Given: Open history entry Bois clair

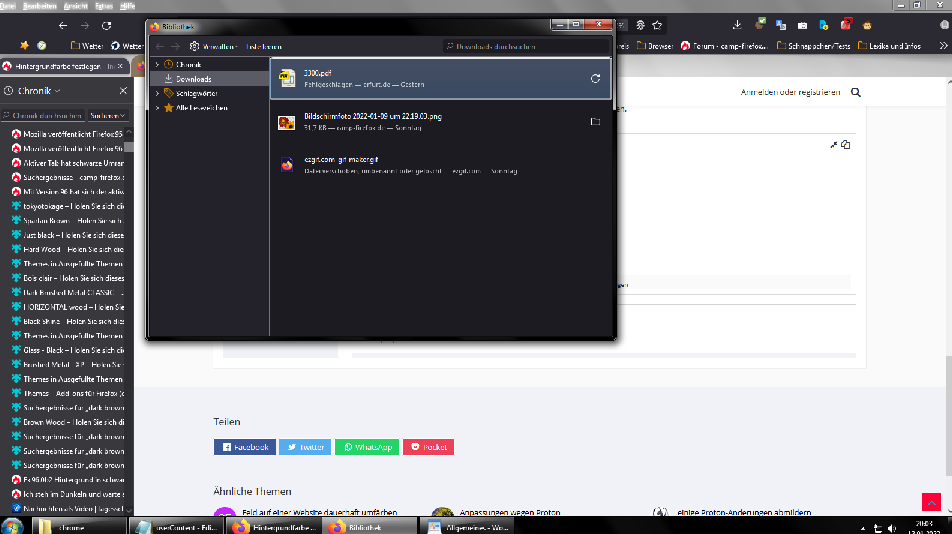Looking at the screenshot, I should (67, 278).
